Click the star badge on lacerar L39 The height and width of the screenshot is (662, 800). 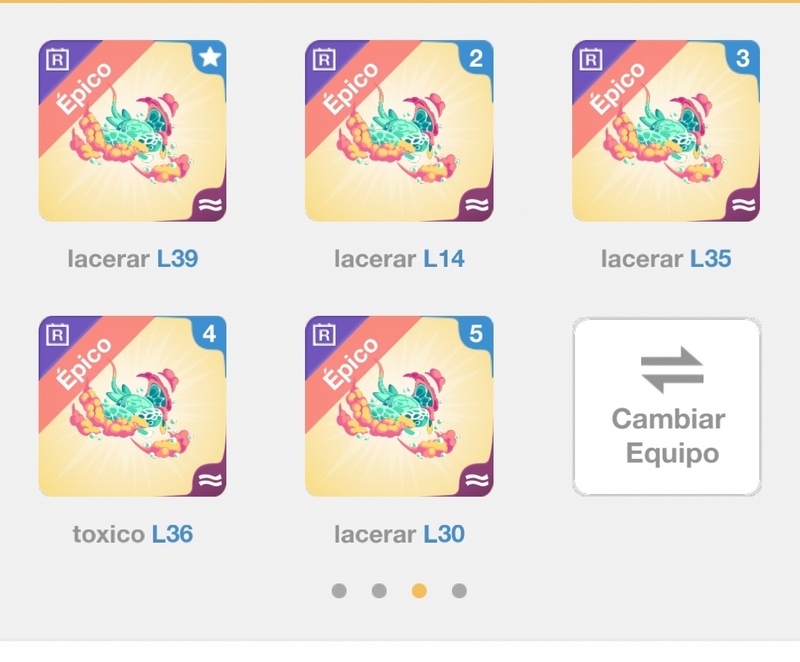pyautogui.click(x=210, y=57)
